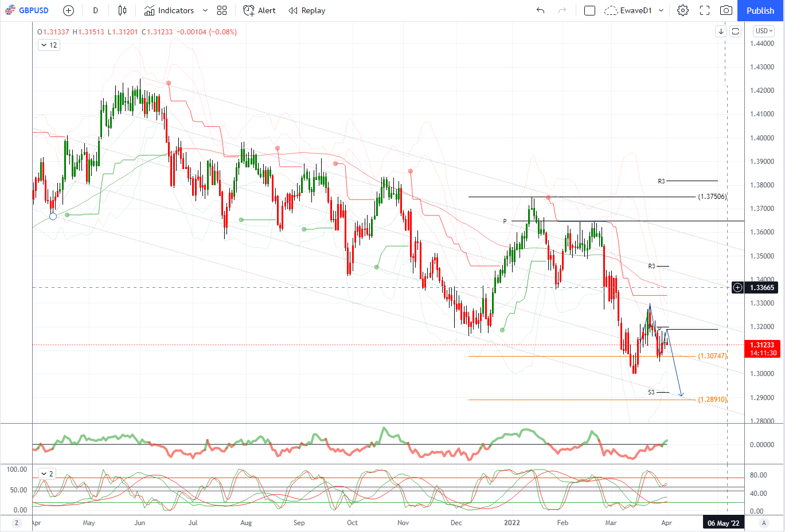This screenshot has height=532, width=785.
Task: Toggle pane maximize square icon near the price scale
Action: pos(735,32)
